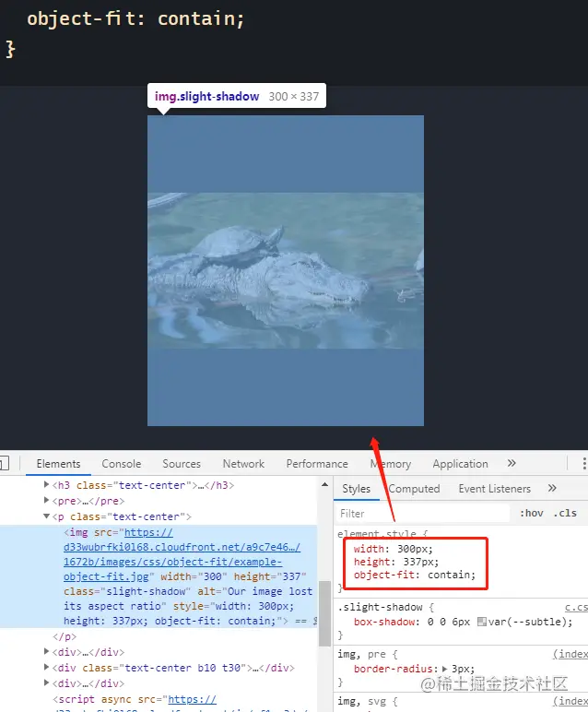
Task: Expand the div node below closing p
Action: tap(46, 652)
